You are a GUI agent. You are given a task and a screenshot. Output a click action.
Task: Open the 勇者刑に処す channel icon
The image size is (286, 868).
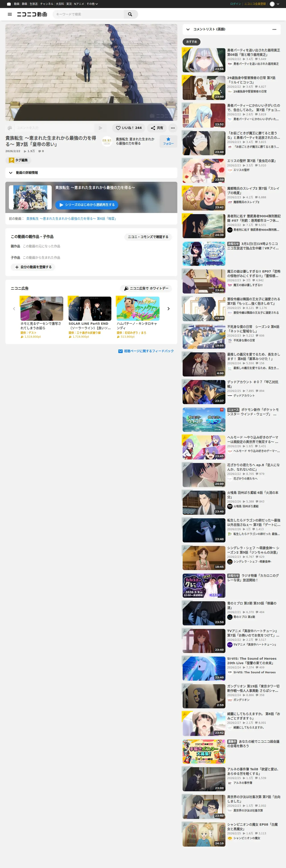pos(230,230)
